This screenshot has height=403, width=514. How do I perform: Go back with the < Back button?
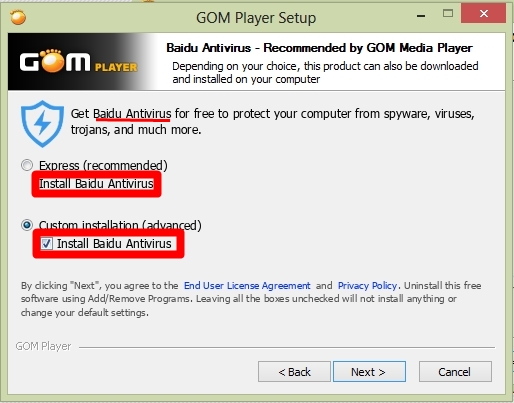coord(294,371)
